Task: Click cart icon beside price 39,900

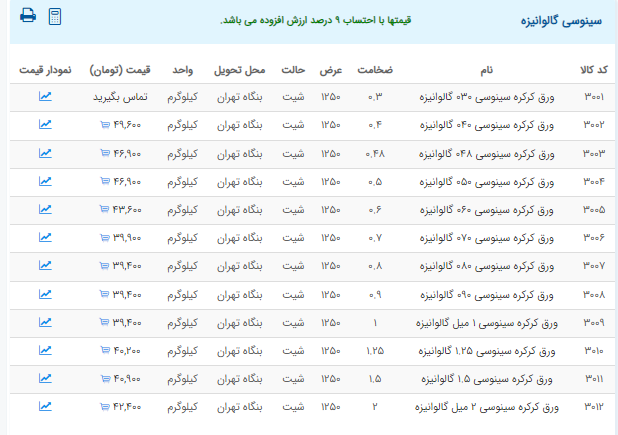Action: point(105,238)
